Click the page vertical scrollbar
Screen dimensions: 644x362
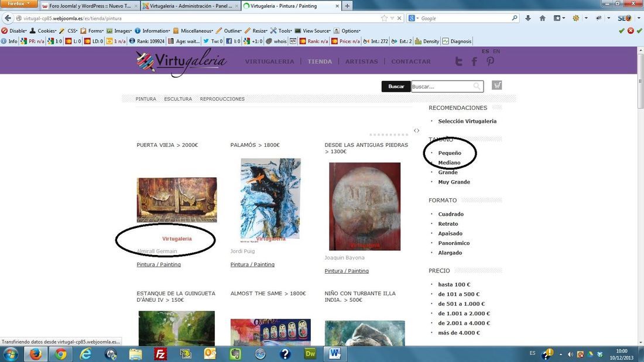pos(640,196)
